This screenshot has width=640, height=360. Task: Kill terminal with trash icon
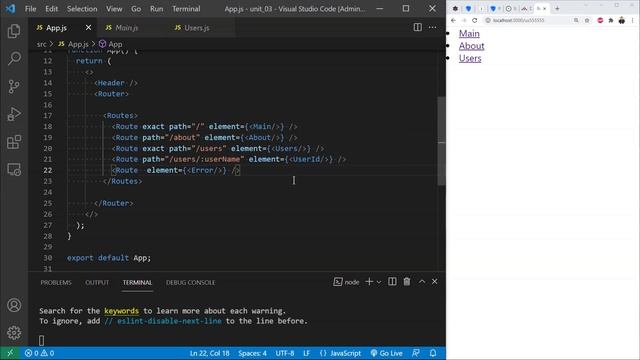407,282
